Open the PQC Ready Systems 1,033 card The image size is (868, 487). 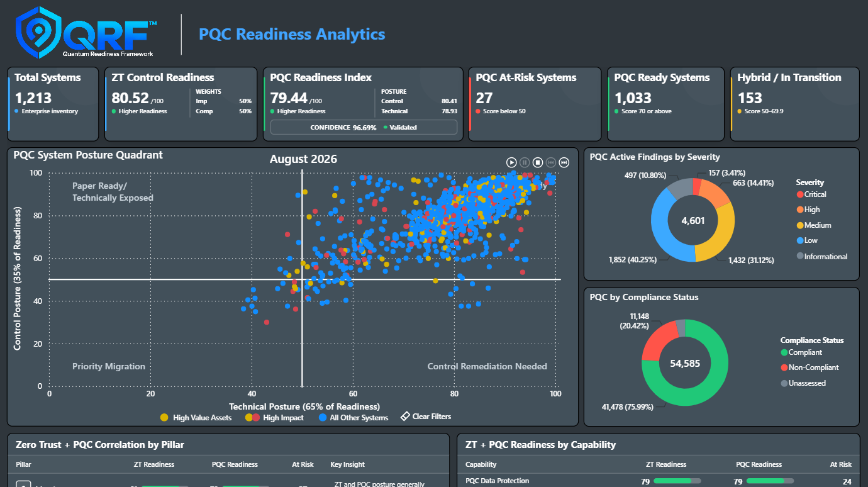point(666,104)
